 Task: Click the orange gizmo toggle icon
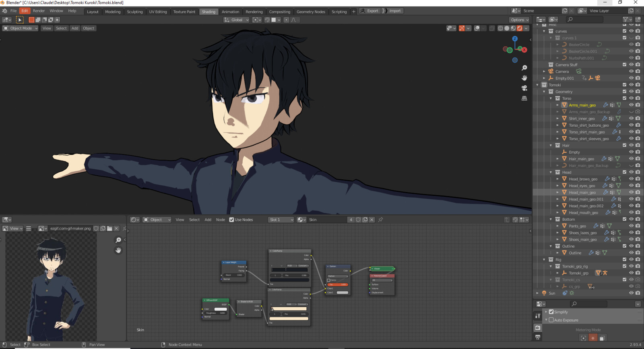pos(462,28)
